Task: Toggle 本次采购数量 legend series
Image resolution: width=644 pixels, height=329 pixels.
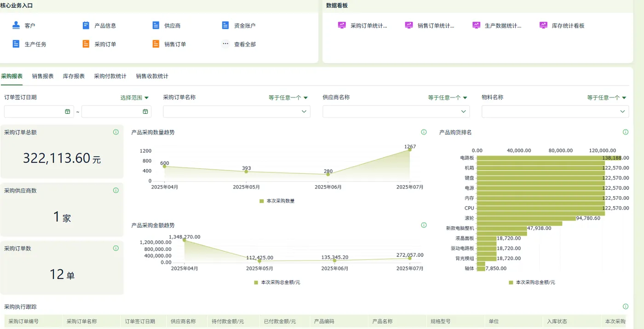Action: [x=277, y=201]
